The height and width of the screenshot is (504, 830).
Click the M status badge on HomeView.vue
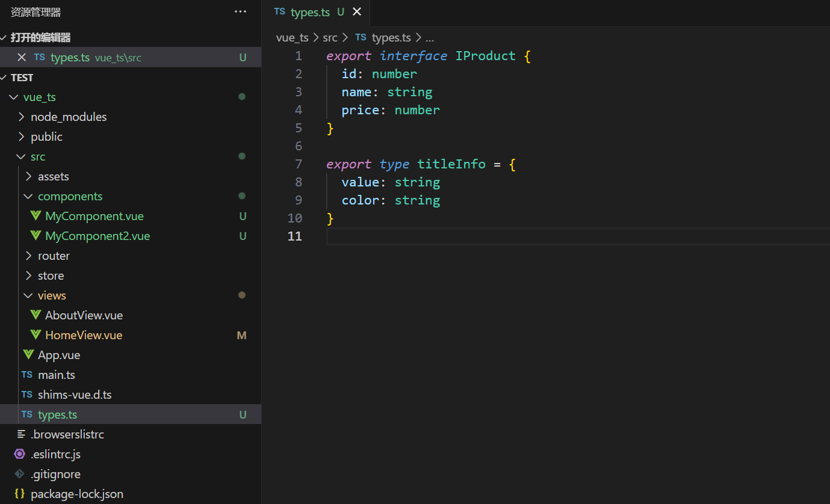[242, 335]
